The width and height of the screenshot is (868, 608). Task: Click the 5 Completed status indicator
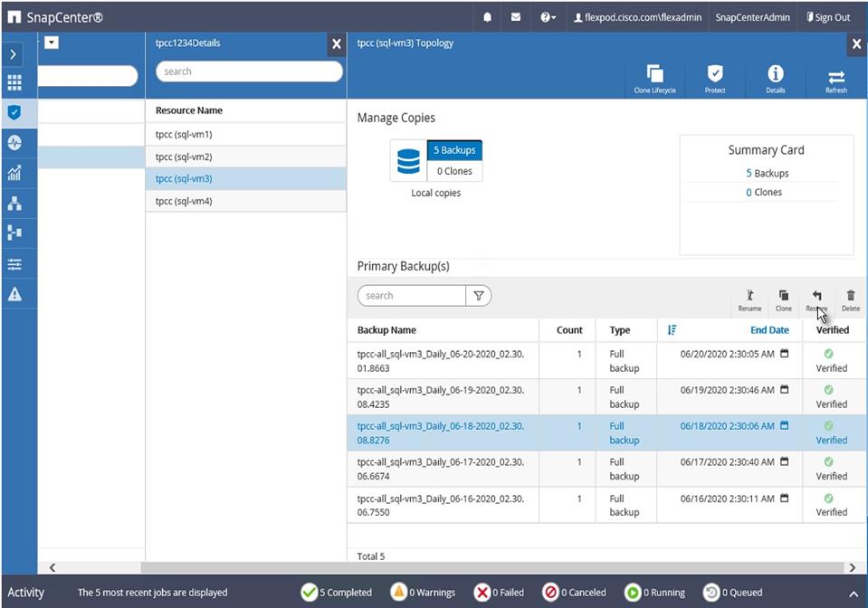click(337, 593)
